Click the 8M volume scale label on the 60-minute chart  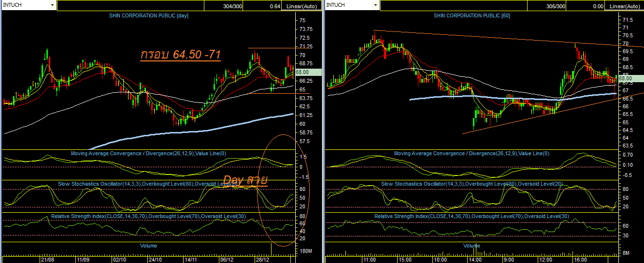coord(627,253)
